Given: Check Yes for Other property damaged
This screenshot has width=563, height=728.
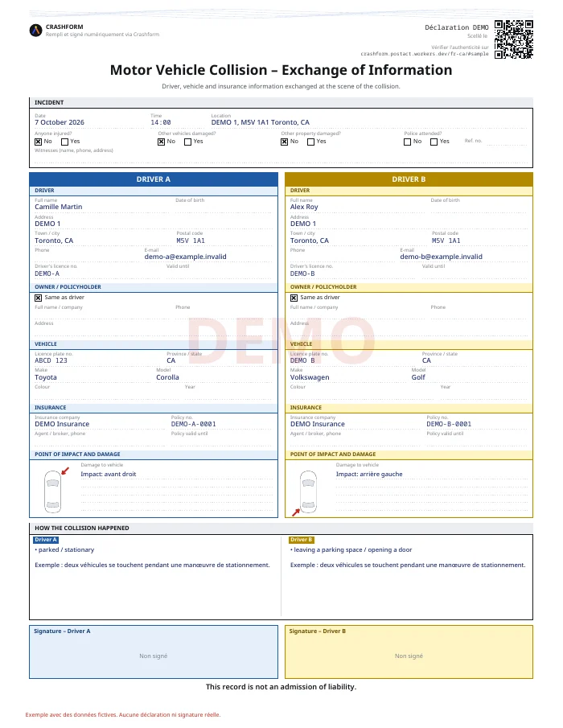Looking at the screenshot, I should coord(310,142).
